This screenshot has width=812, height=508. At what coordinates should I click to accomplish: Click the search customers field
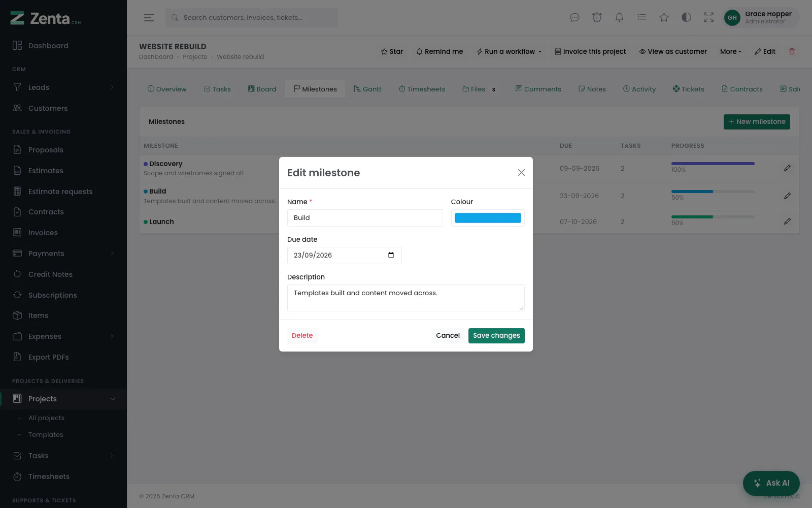tap(251, 18)
